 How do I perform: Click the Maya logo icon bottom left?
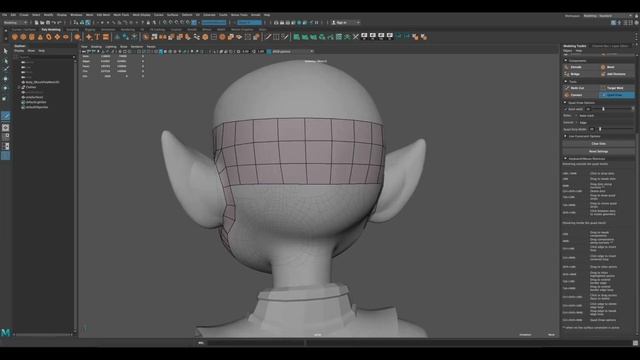point(6,333)
